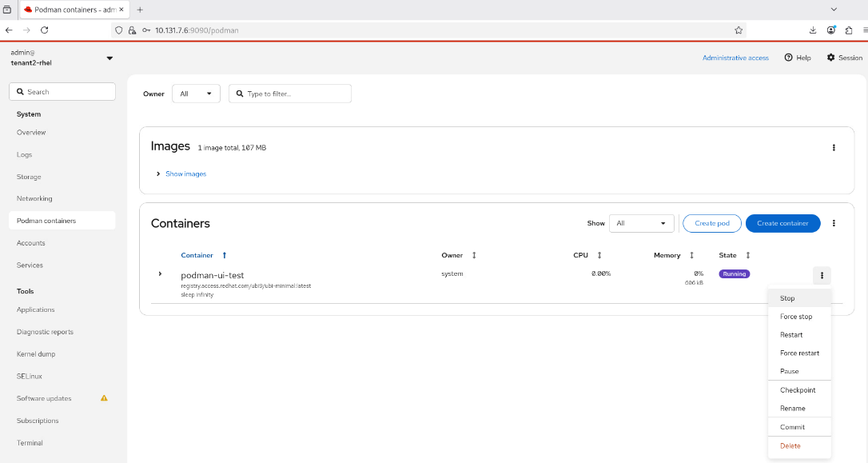Open Services in sidebar
Viewport: 868px width, 463px height.
(x=62, y=265)
